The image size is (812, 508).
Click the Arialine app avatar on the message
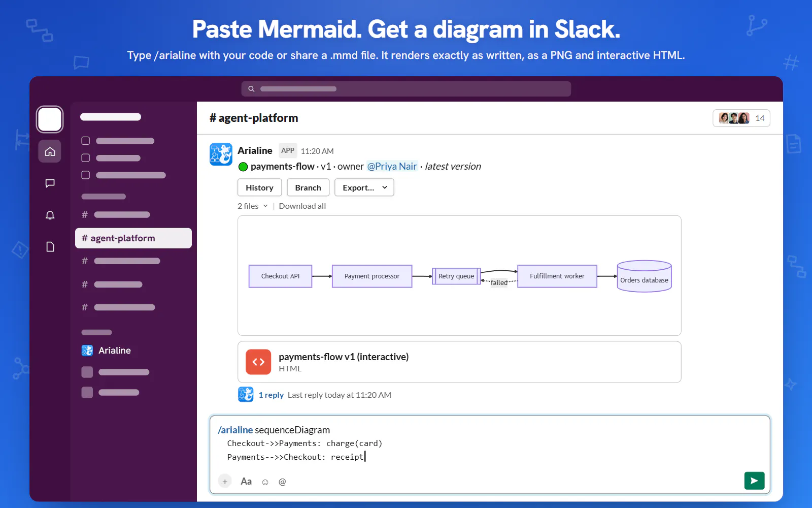point(221,154)
